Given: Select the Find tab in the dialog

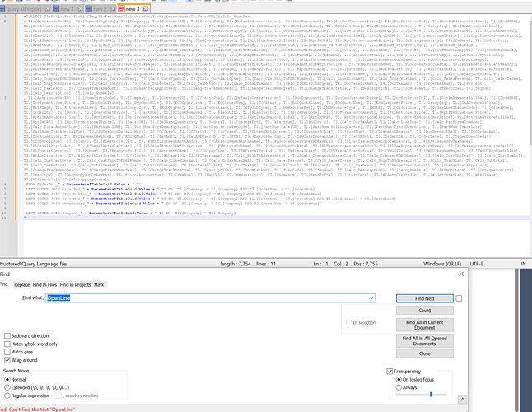Looking at the screenshot, I should [x=4, y=284].
